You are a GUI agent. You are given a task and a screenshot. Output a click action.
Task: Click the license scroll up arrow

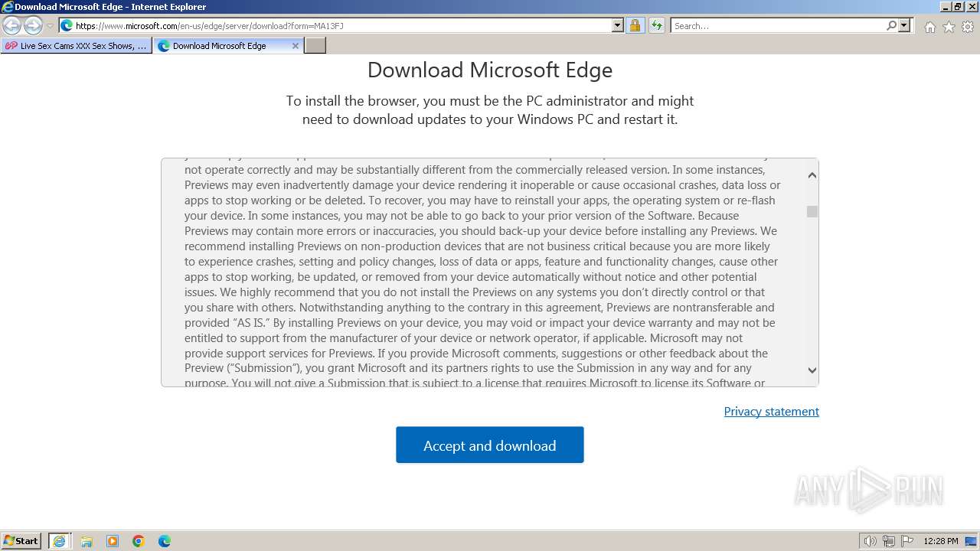pos(812,175)
